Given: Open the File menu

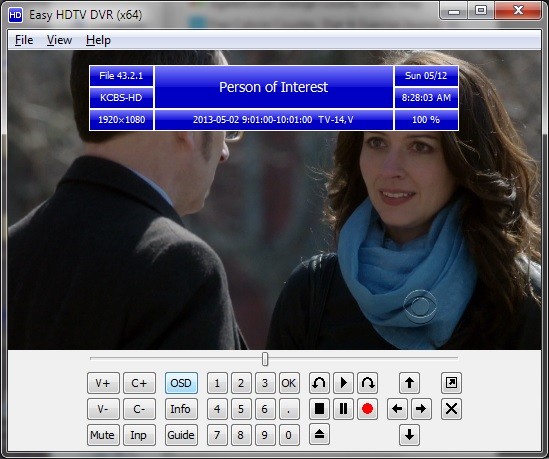Looking at the screenshot, I should click(x=24, y=40).
